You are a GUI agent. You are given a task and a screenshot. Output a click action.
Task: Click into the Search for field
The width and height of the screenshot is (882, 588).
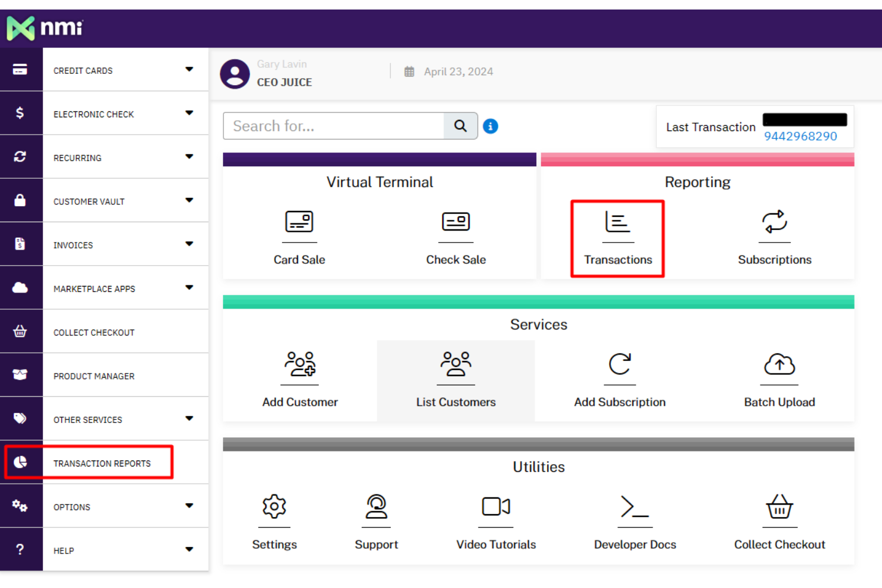pyautogui.click(x=334, y=126)
